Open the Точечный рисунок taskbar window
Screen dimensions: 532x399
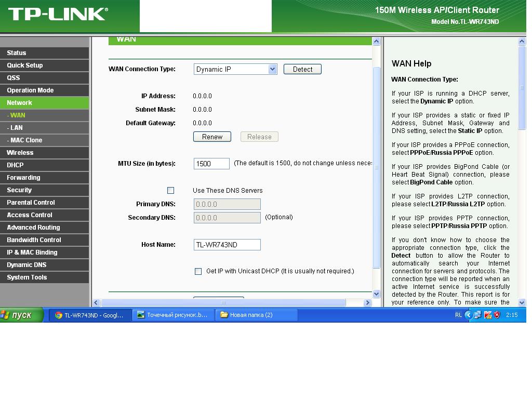tap(173, 315)
